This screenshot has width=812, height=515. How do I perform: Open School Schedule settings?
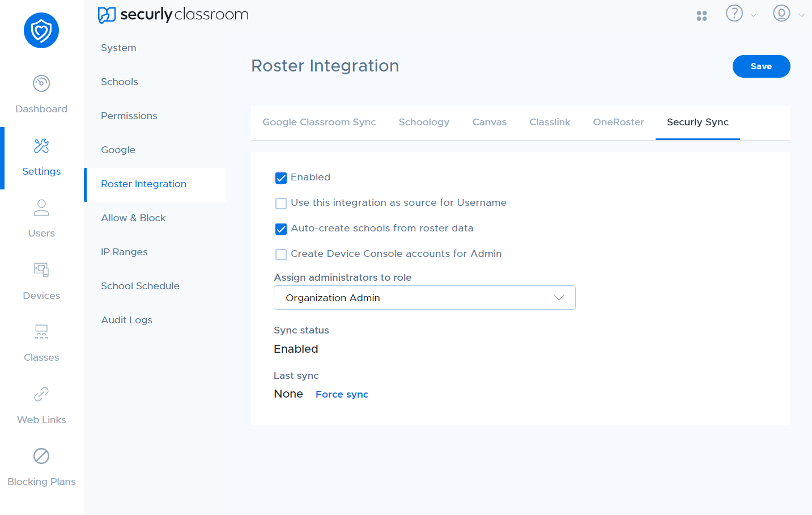(140, 286)
